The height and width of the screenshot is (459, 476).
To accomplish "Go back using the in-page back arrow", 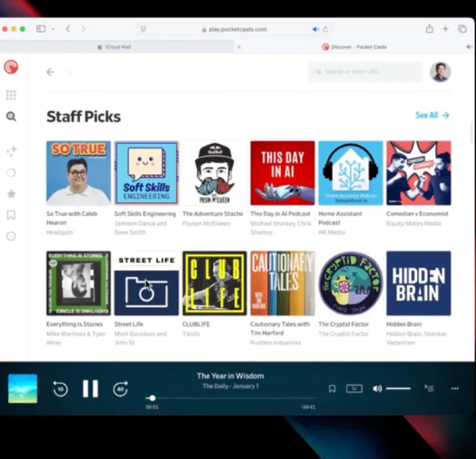I will 50,72.
